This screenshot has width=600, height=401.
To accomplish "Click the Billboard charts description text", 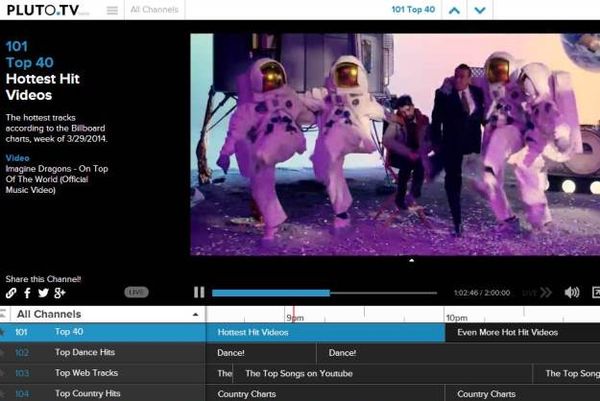I will 56,128.
